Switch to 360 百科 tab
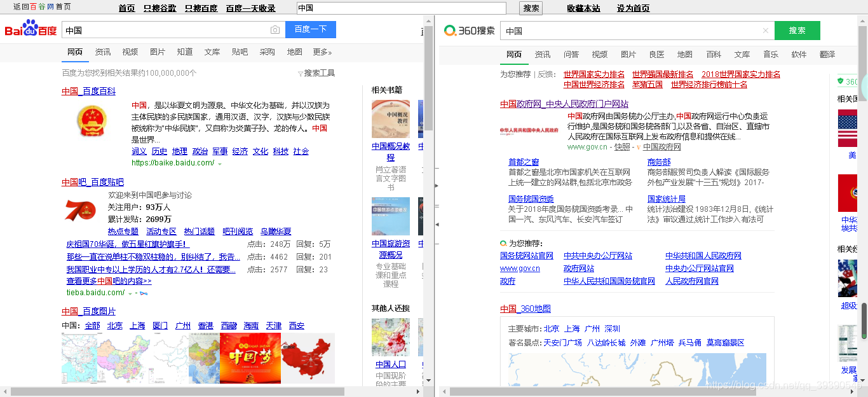868x397 pixels. tap(714, 55)
